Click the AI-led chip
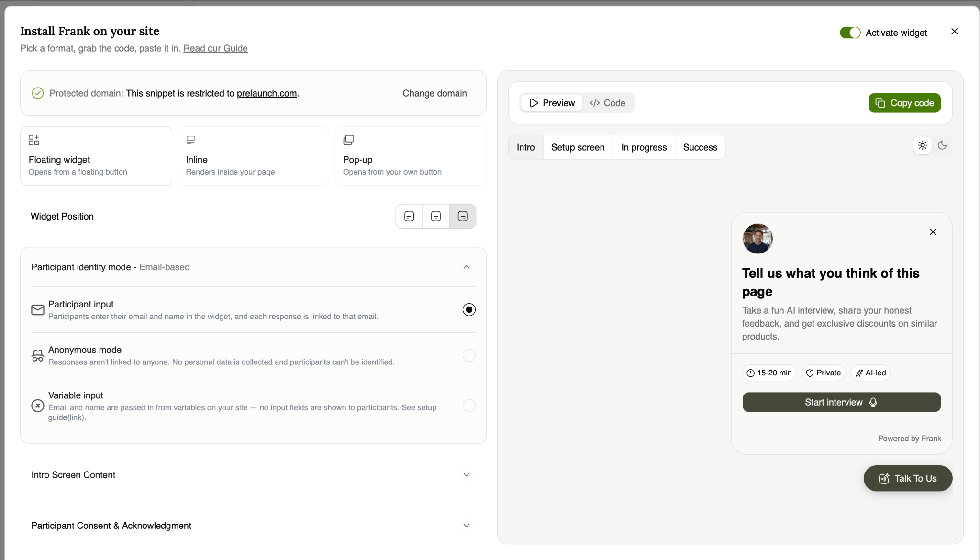The height and width of the screenshot is (560, 980). (870, 373)
